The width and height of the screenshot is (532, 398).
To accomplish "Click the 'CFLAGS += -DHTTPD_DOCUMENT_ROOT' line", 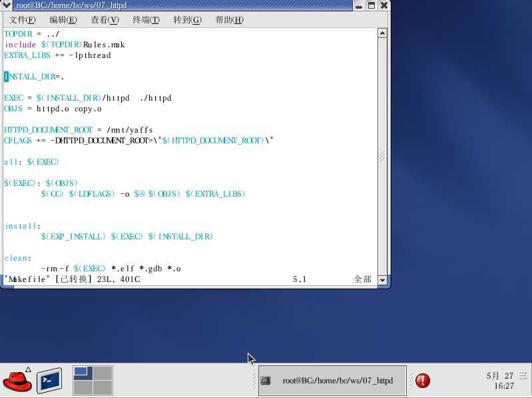I will 138,141.
